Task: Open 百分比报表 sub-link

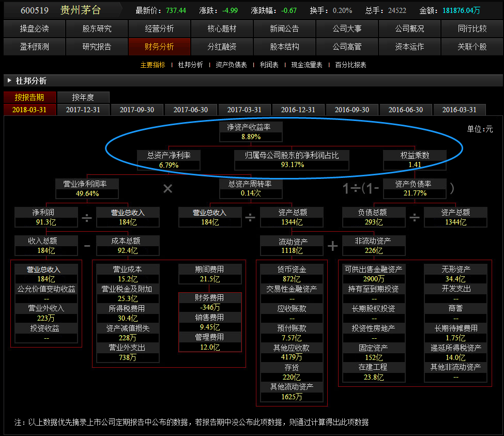Action: tap(350, 65)
